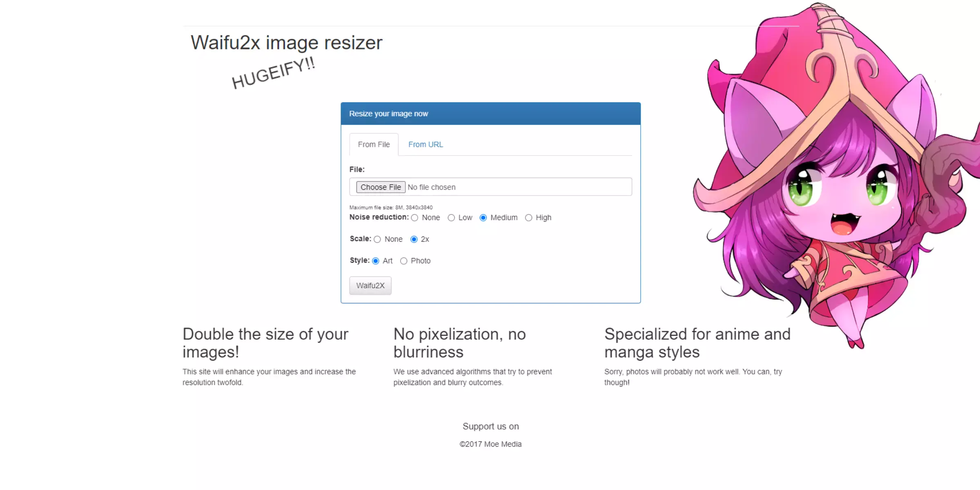This screenshot has height=490, width=980.
Task: Select None noise reduction radio button
Action: coord(414,218)
